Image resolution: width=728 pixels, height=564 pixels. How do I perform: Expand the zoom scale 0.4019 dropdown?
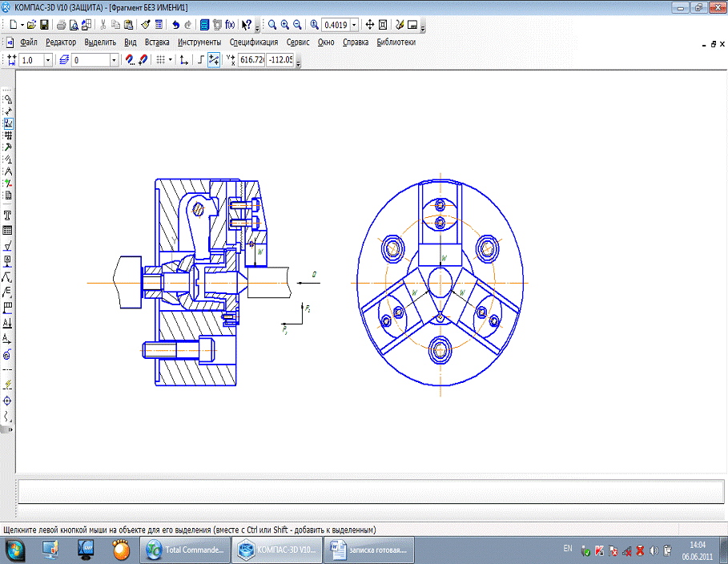click(x=353, y=25)
